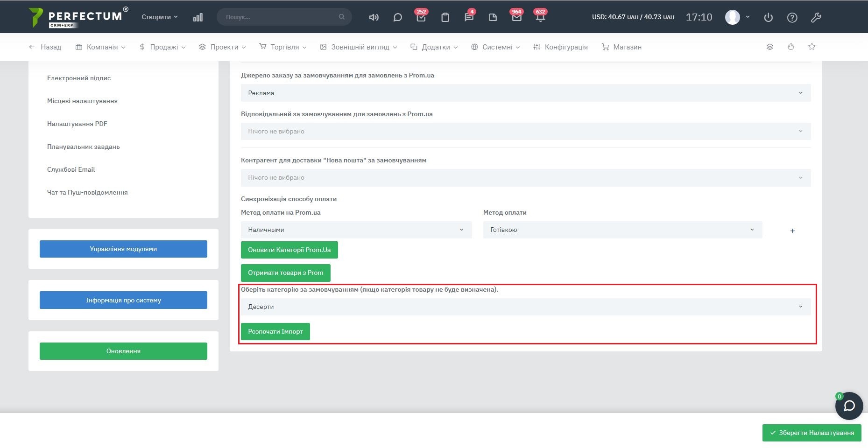Click the Розпочати Імпорт button
The height and width of the screenshot is (448, 868).
(x=275, y=331)
